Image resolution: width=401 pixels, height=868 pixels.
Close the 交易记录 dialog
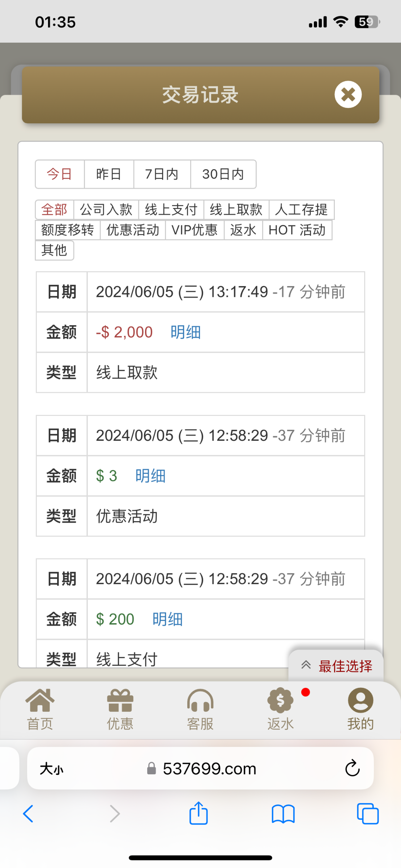click(348, 94)
